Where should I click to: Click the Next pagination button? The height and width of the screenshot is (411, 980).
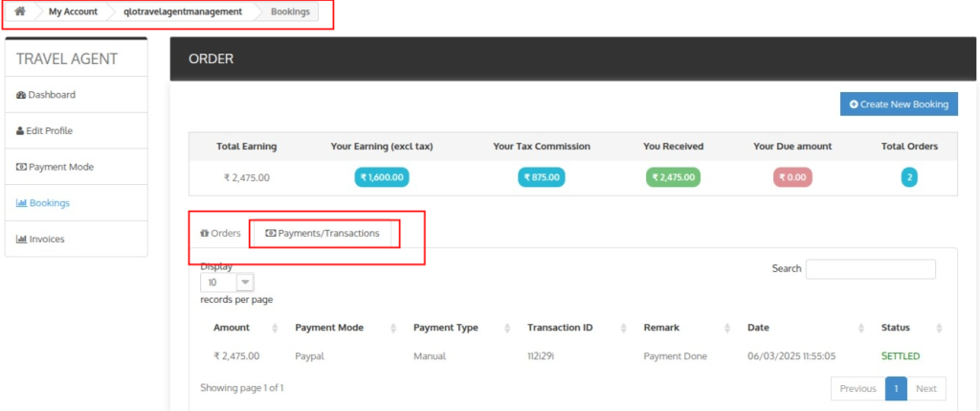(926, 388)
